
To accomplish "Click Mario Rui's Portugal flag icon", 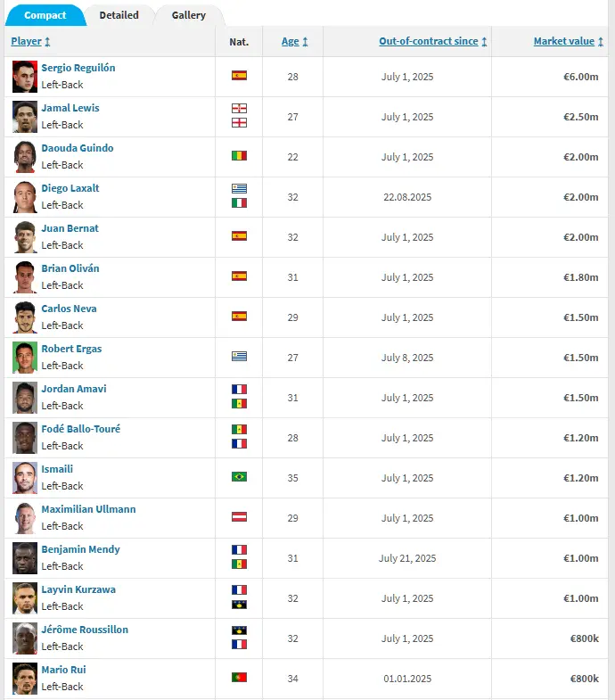I will click(x=239, y=678).
